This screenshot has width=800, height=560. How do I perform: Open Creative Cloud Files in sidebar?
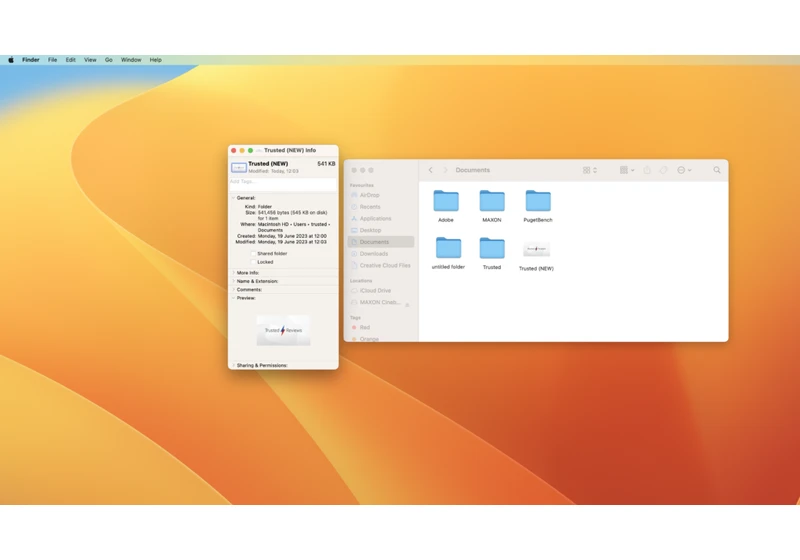coord(385,266)
